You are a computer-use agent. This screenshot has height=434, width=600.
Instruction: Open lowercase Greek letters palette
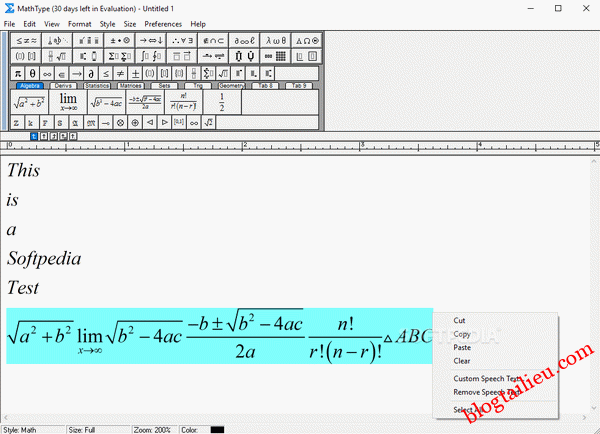276,40
